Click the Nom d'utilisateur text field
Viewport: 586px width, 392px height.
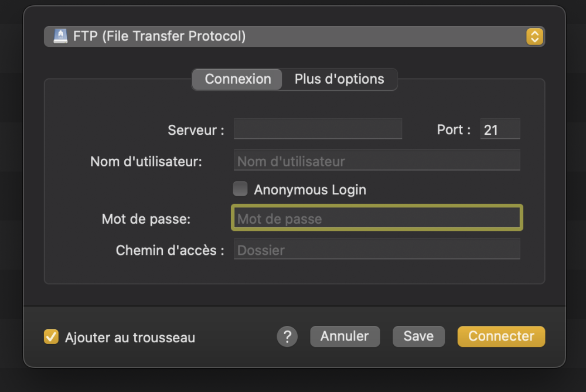tap(377, 161)
